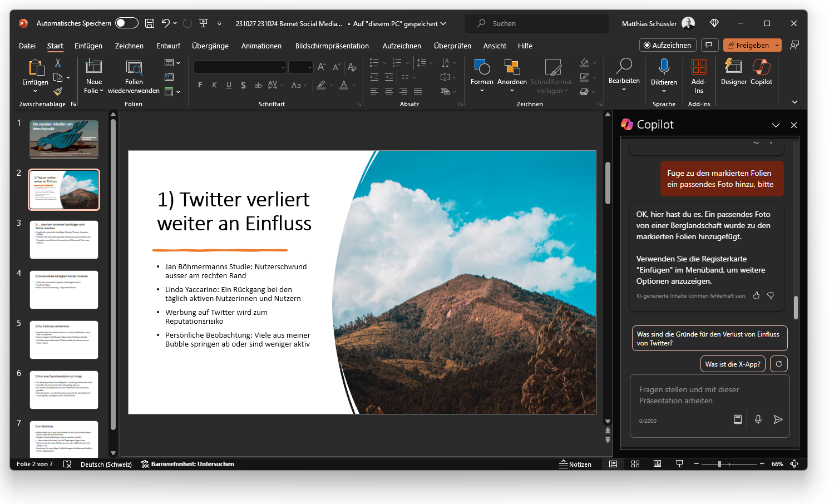Screen dimensions: 839x504
Task: Toggle Automatisches Speichern switch
Action: point(127,23)
